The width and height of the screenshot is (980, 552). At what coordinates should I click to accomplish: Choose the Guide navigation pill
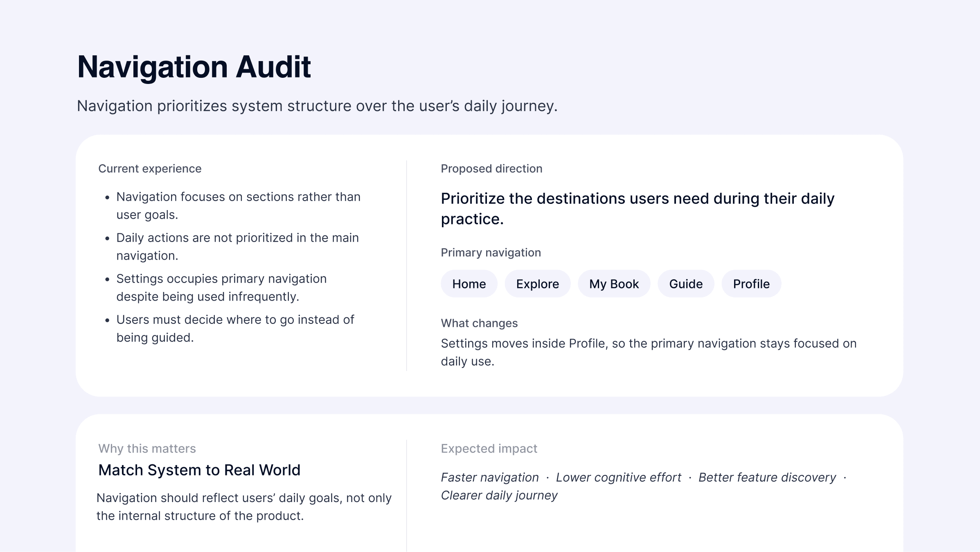coord(686,284)
